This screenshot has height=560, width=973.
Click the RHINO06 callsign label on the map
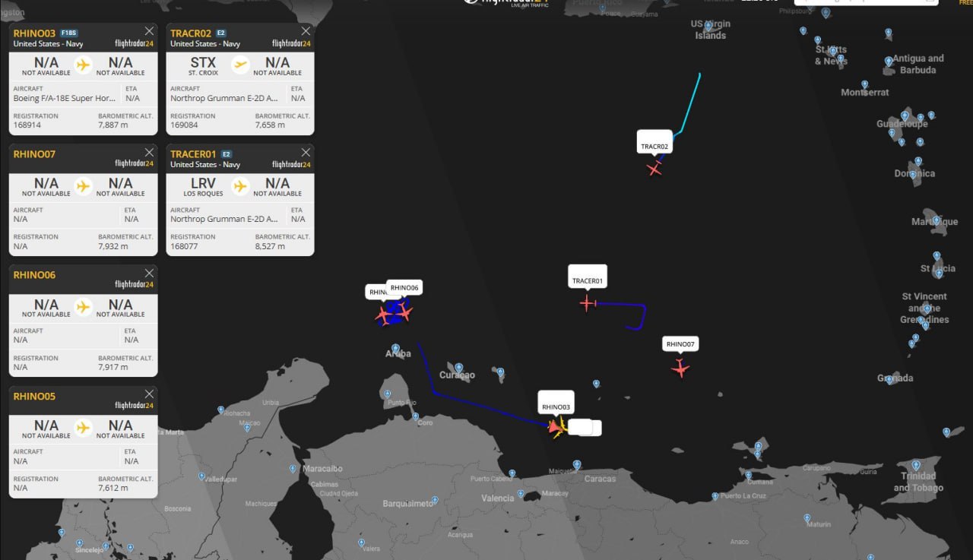coord(405,288)
